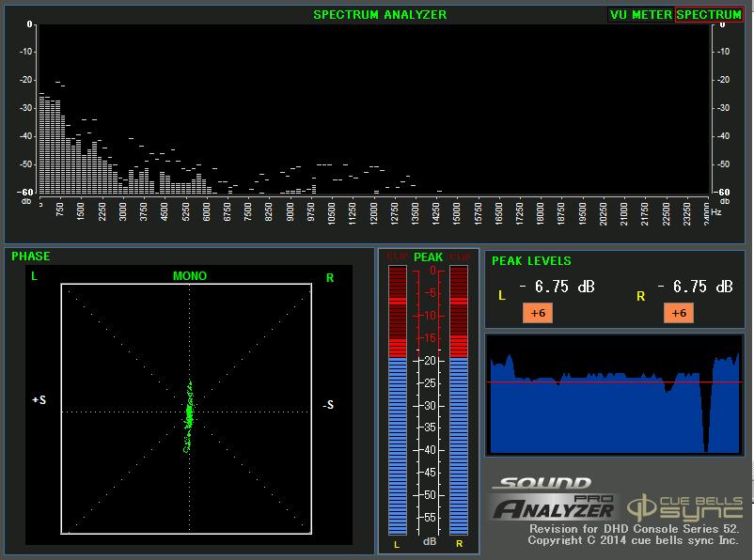Click the left channel CLIP indicator

398,257
